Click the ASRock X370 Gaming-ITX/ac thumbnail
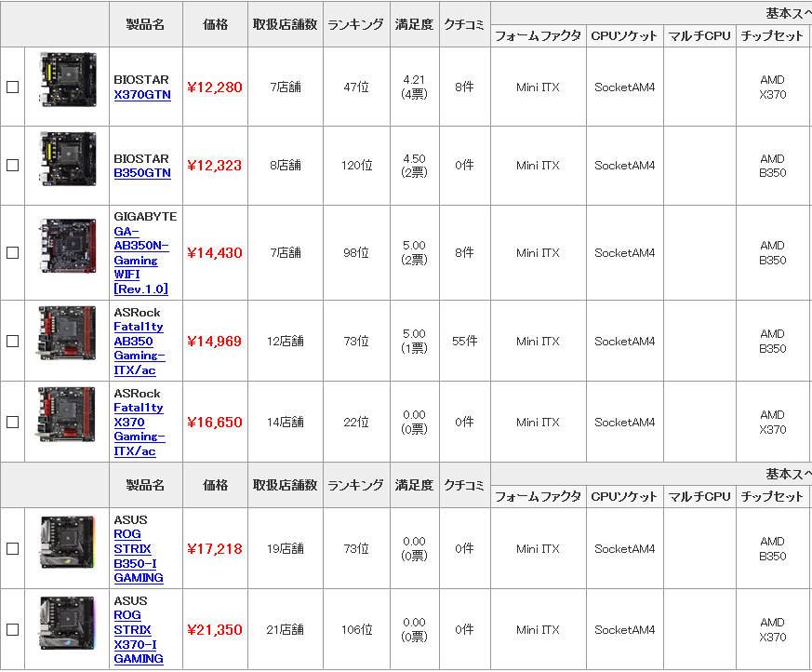The width and height of the screenshot is (812, 672). (x=66, y=414)
